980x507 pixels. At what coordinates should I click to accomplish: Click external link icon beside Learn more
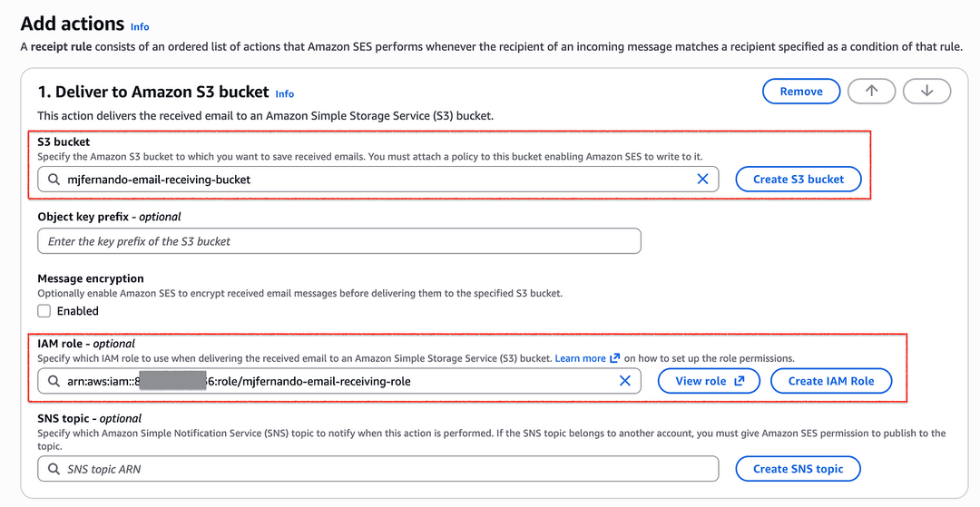[615, 357]
